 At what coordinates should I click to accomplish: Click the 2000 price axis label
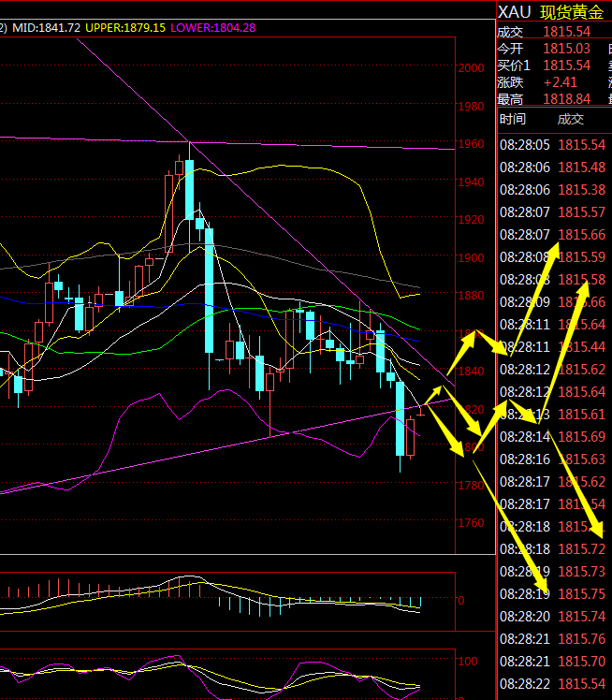pyautogui.click(x=471, y=67)
